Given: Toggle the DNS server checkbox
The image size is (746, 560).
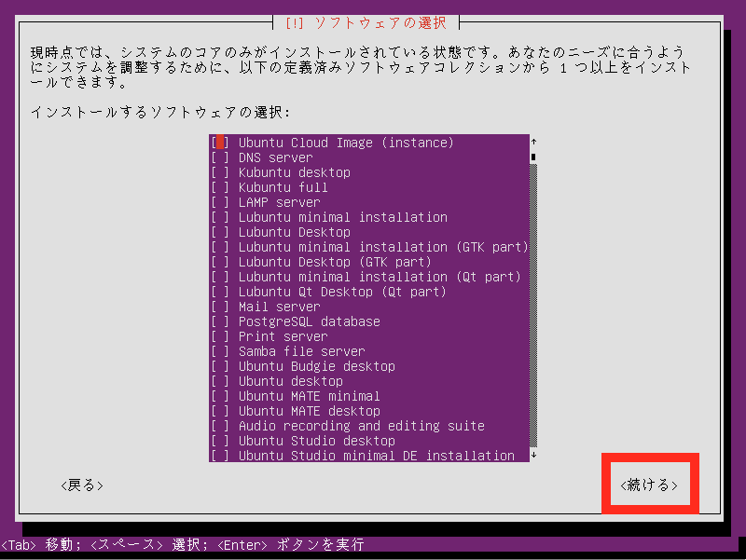Looking at the screenshot, I should pyautogui.click(x=220, y=157).
